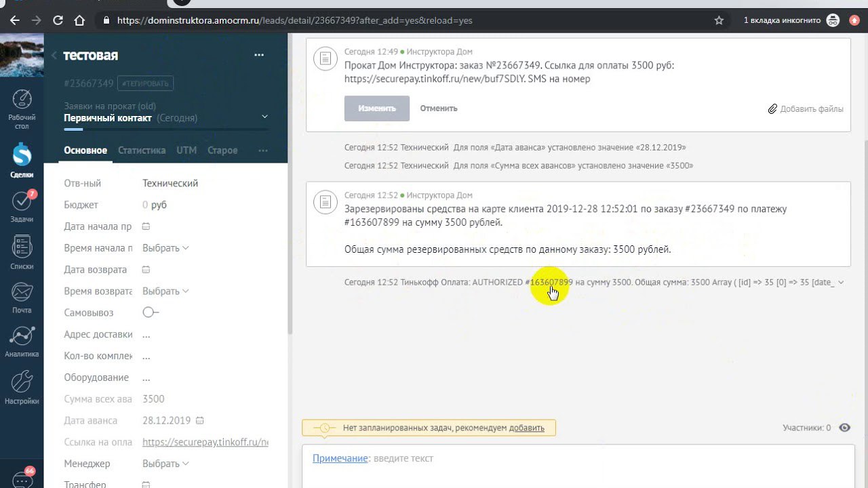Open Время начала Выбрать dropdown
The image size is (868, 488).
point(165,248)
